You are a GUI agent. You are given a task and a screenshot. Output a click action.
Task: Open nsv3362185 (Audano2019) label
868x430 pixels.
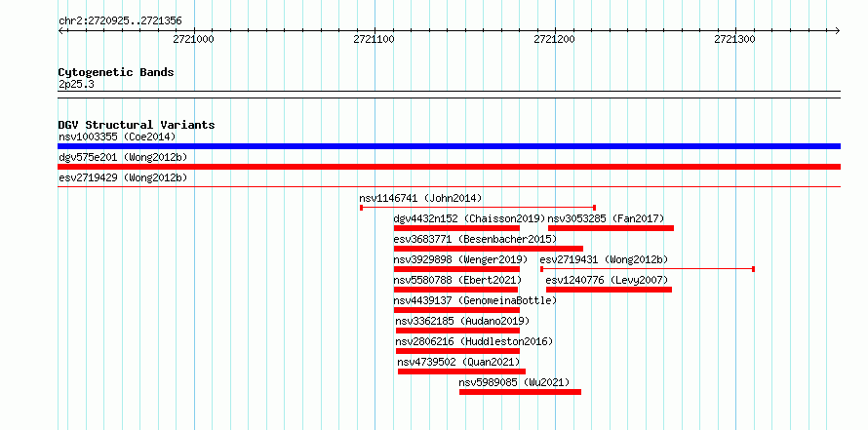[x=462, y=321]
